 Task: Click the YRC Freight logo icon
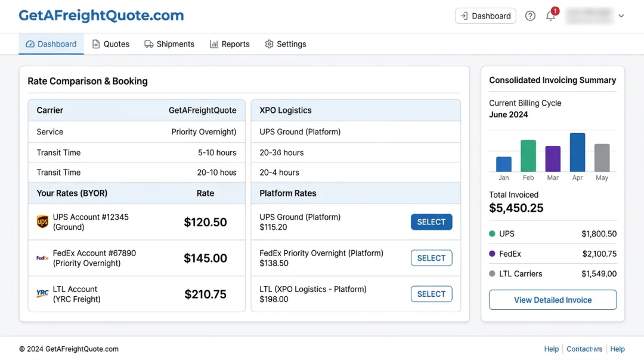[42, 293]
